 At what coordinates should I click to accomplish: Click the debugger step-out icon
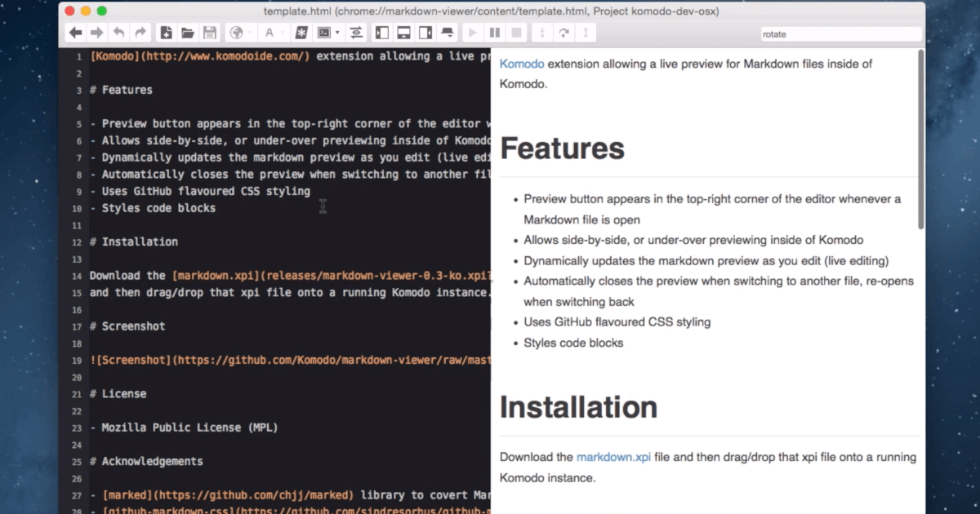coord(586,33)
